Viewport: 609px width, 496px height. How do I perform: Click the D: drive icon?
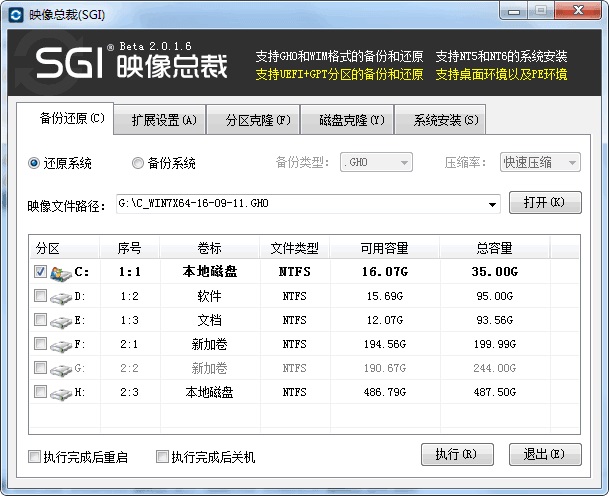click(59, 296)
